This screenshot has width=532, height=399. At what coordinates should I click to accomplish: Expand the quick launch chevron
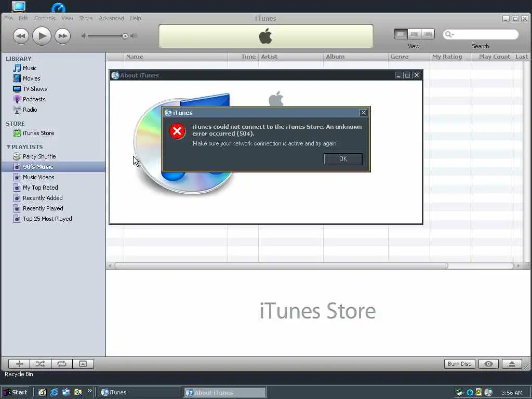(x=89, y=391)
